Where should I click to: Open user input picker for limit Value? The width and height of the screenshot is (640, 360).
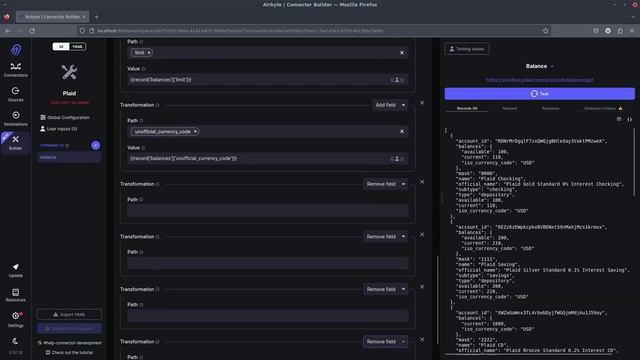point(397,80)
